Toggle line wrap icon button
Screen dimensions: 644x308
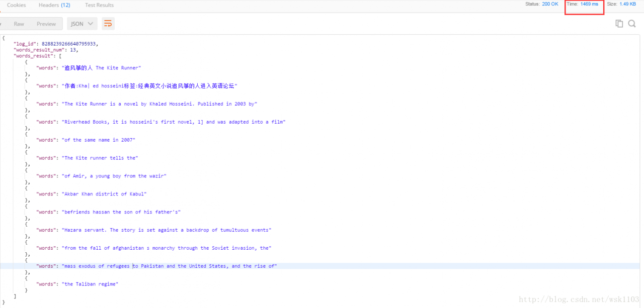coord(108,24)
